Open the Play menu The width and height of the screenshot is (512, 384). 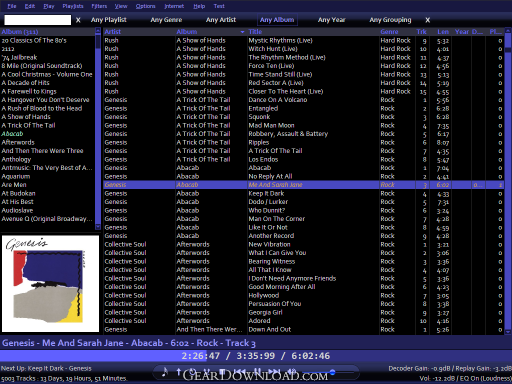49,6
